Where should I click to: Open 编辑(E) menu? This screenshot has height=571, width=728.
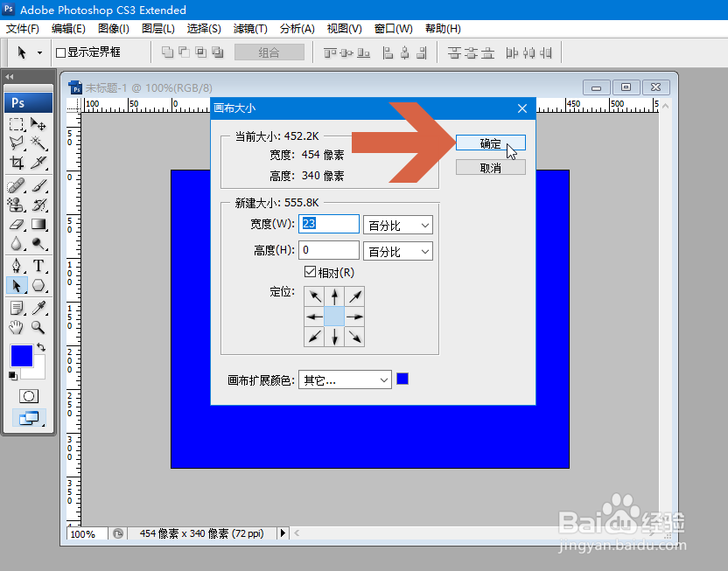click(68, 29)
